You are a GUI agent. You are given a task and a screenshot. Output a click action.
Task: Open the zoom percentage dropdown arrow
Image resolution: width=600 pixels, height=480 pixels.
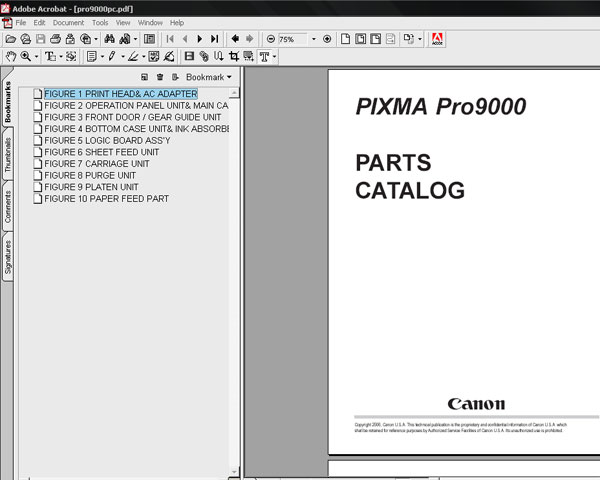point(314,39)
